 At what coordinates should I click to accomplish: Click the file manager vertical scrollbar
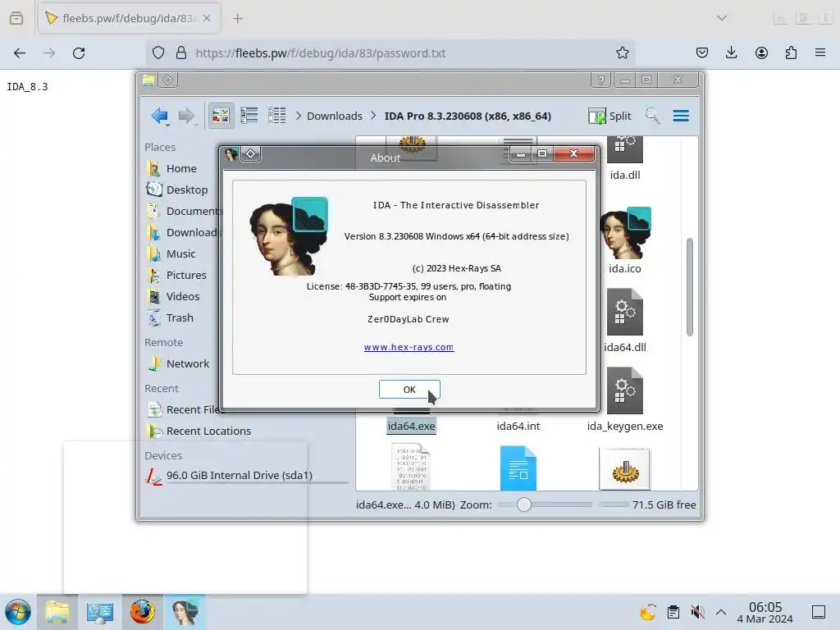690,287
